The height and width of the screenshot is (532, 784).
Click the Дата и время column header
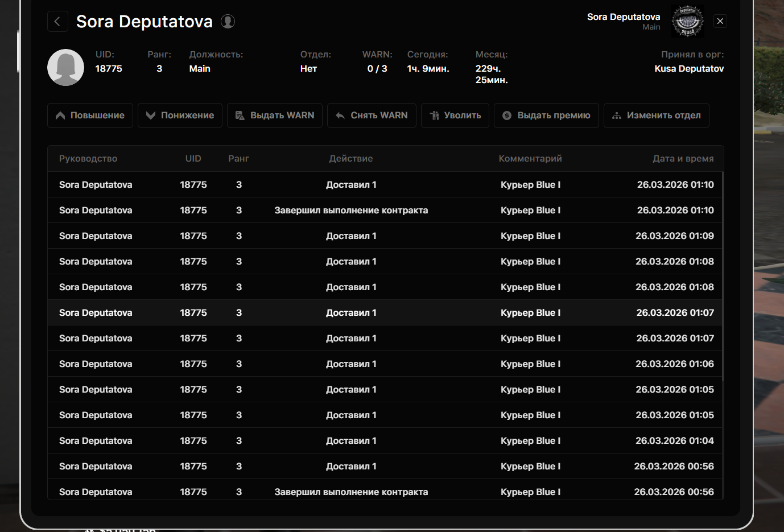tap(683, 159)
